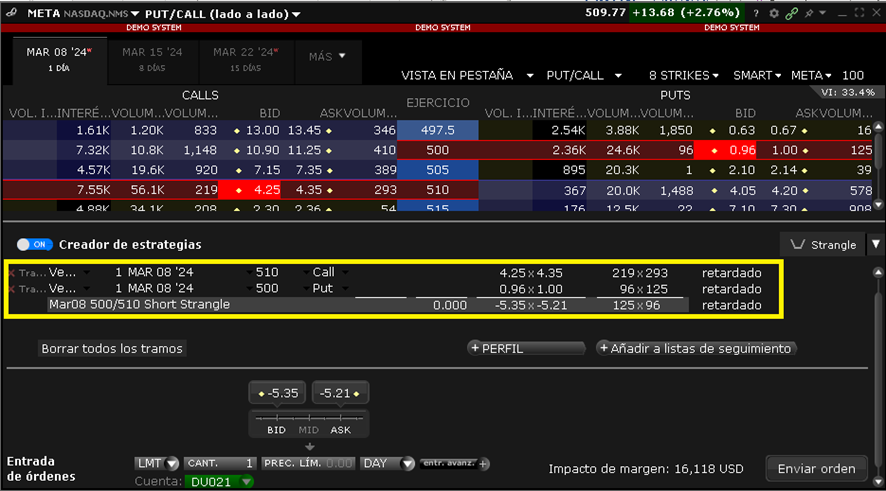Viewport: 886px width, 491px height.
Task: Click Añadir a listas de seguimiento
Action: coord(696,349)
